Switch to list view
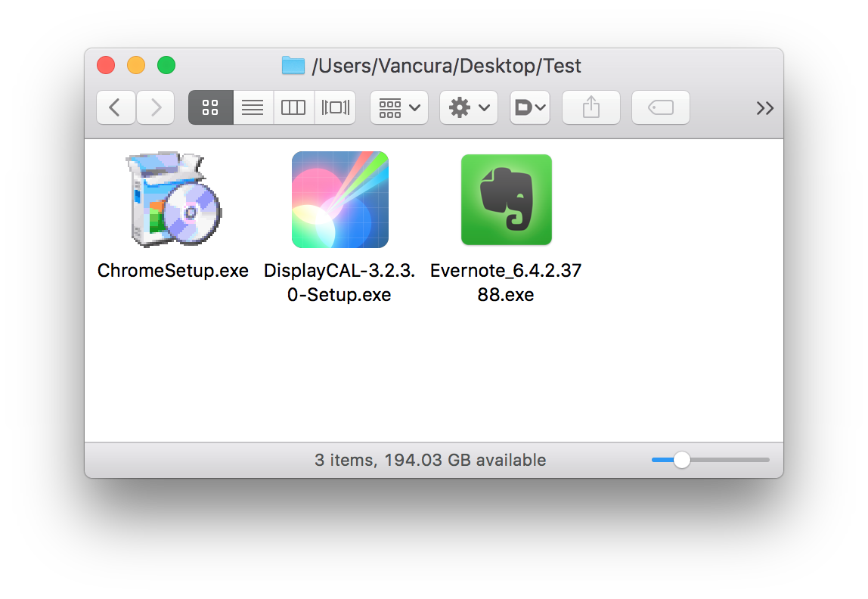The width and height of the screenshot is (868, 599). coord(253,107)
